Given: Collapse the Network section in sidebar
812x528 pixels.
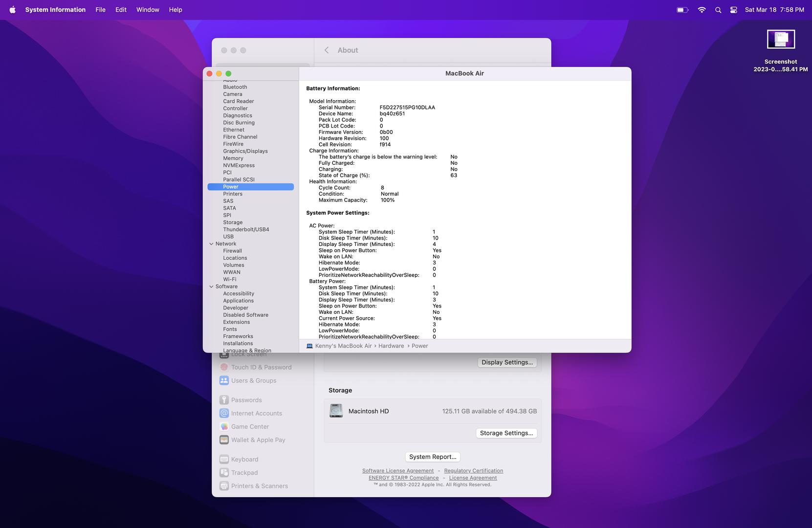Looking at the screenshot, I should (x=211, y=244).
